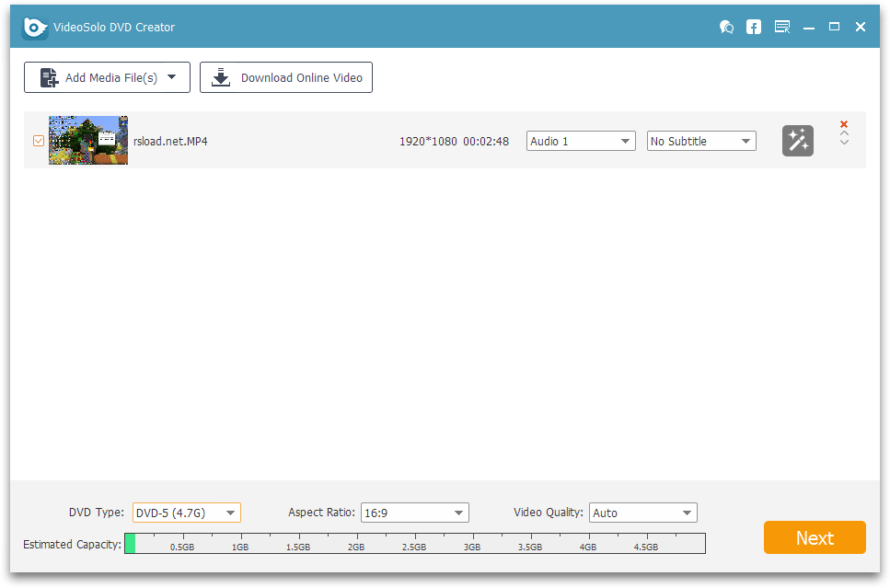The width and height of the screenshot is (890, 588).
Task: Click the Estimated Capacity label
Action: (x=72, y=545)
